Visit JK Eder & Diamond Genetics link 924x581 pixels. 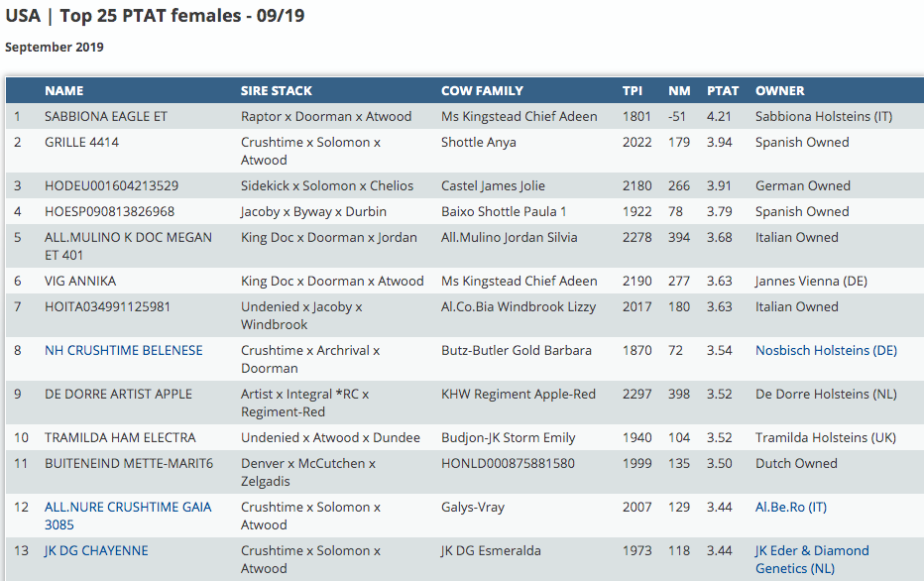click(811, 559)
